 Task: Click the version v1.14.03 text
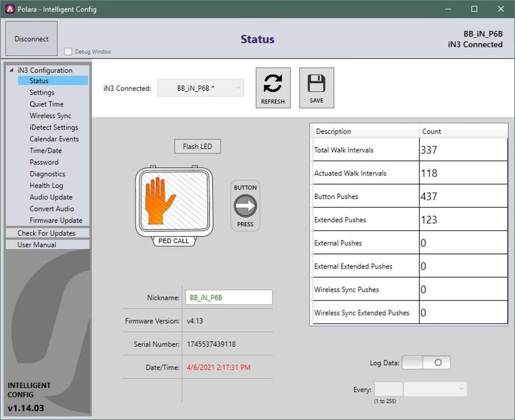point(25,408)
